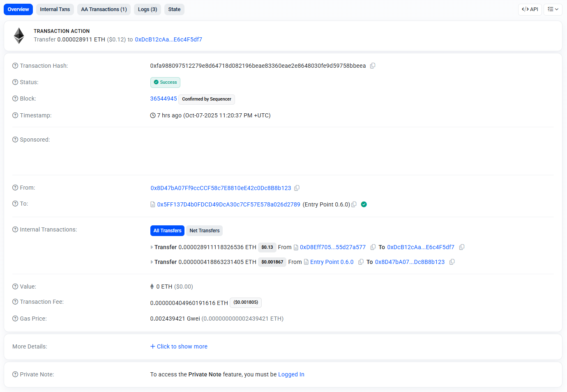This screenshot has width=567, height=392.
Task: Copy the 0xDcB12cAa recipient address in transfers
Action: tap(462, 247)
